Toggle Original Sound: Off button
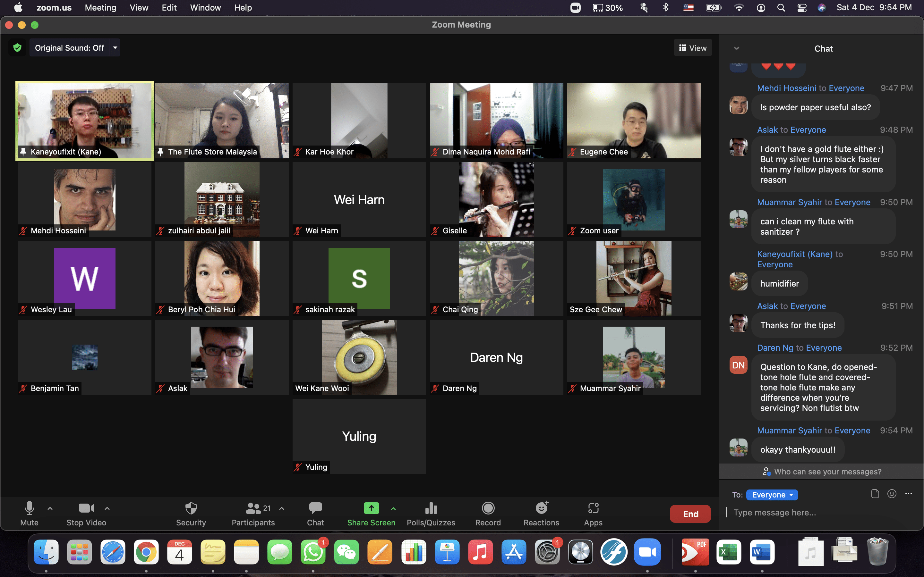 70,48
